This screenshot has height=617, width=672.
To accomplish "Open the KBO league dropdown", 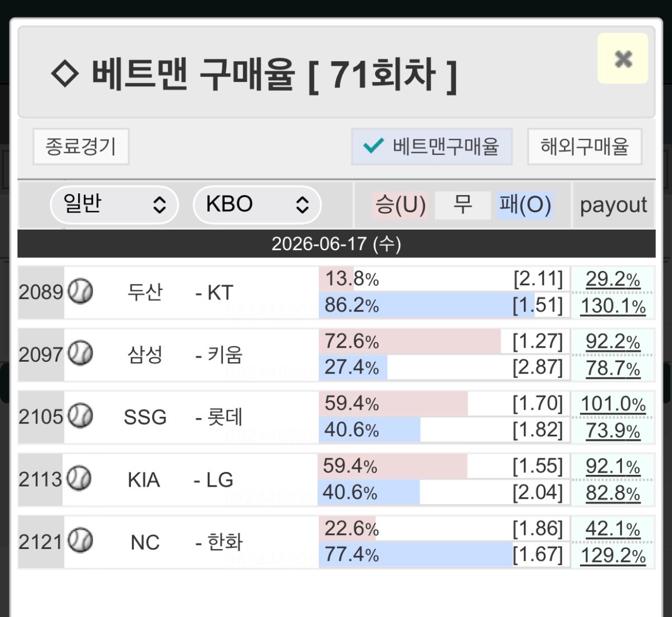I will [x=257, y=205].
